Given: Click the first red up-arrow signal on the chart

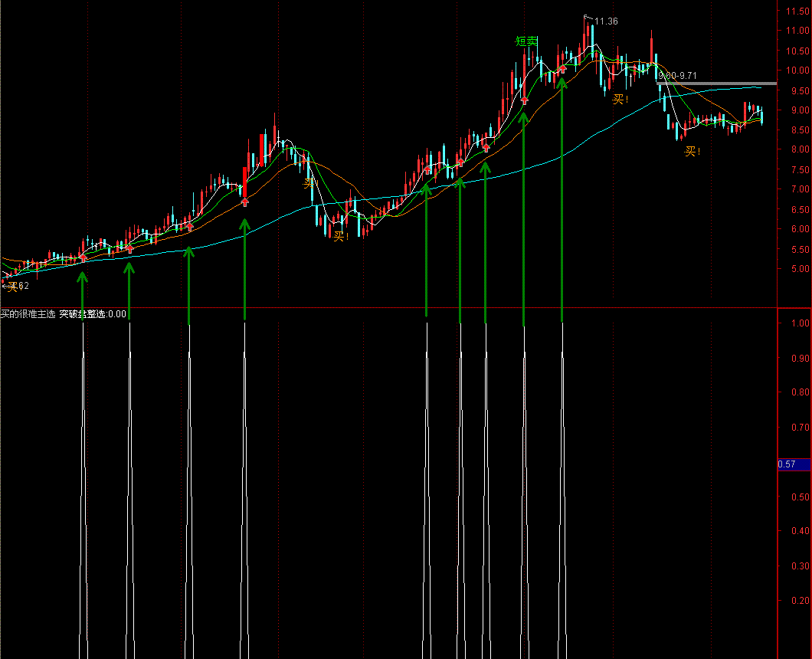Looking at the screenshot, I should (x=83, y=258).
